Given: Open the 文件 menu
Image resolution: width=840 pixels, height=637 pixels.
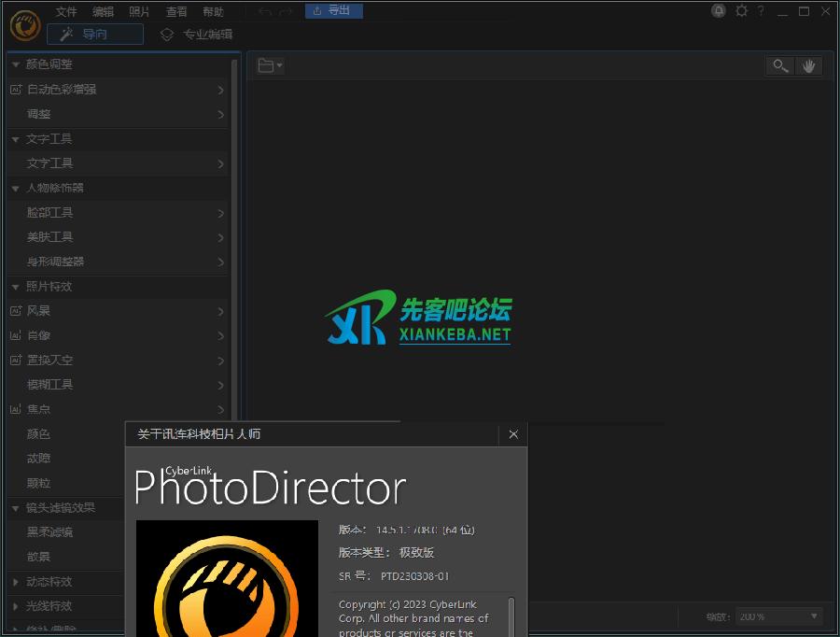Looking at the screenshot, I should [x=65, y=11].
